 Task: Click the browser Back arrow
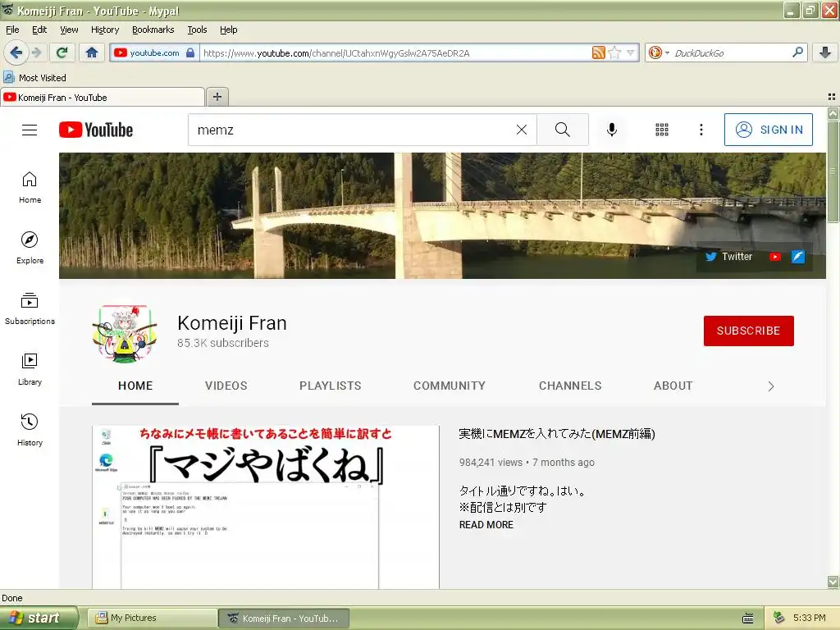point(16,52)
